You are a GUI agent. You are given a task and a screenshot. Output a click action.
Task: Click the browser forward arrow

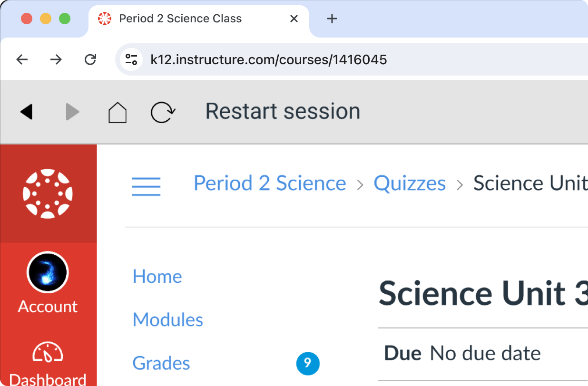tap(56, 59)
